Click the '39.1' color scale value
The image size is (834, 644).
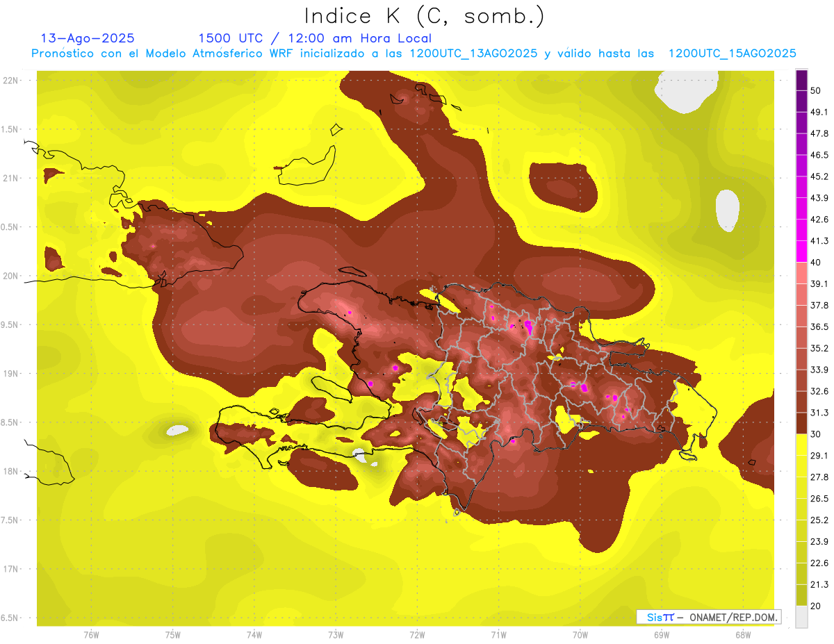point(819,283)
